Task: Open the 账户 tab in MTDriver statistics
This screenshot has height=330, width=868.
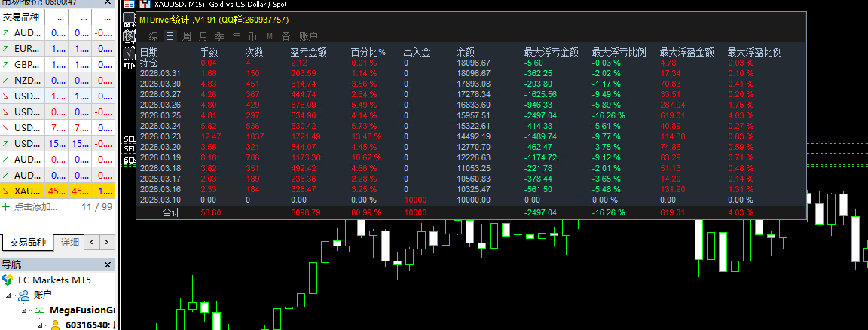Action: click(308, 36)
